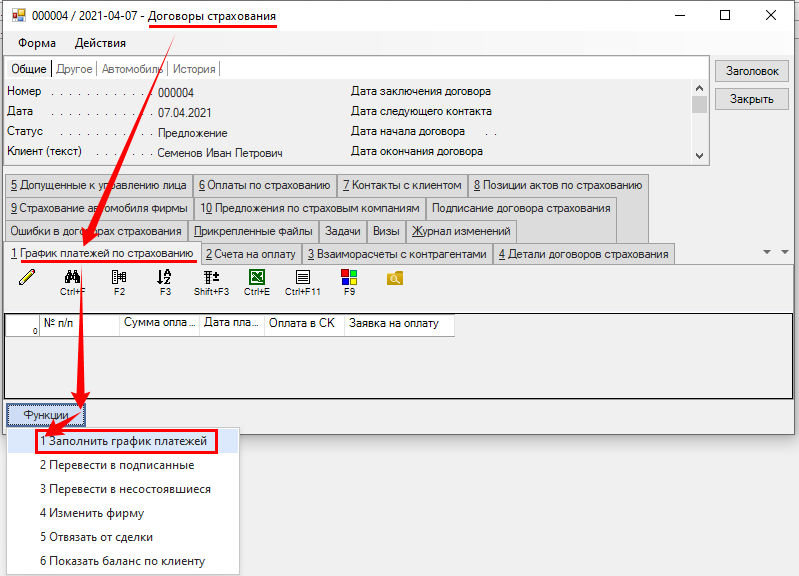Expand the tab overflow arrow on right
799x576 pixels.
tap(767, 253)
